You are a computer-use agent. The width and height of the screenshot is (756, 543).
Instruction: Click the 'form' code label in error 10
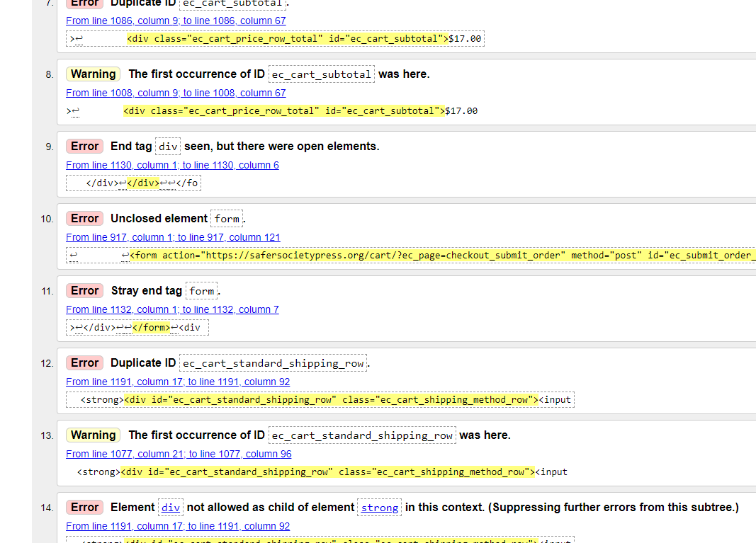(227, 219)
